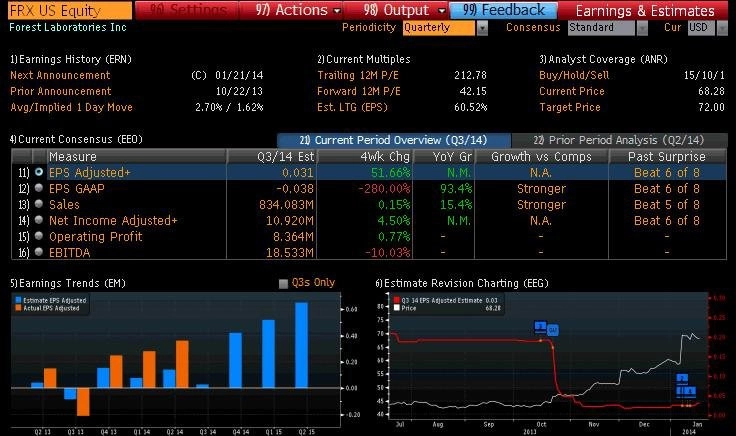736x436 pixels.
Task: Switch to Current Period Overview (Q3/14) tab
Action: pos(393,140)
